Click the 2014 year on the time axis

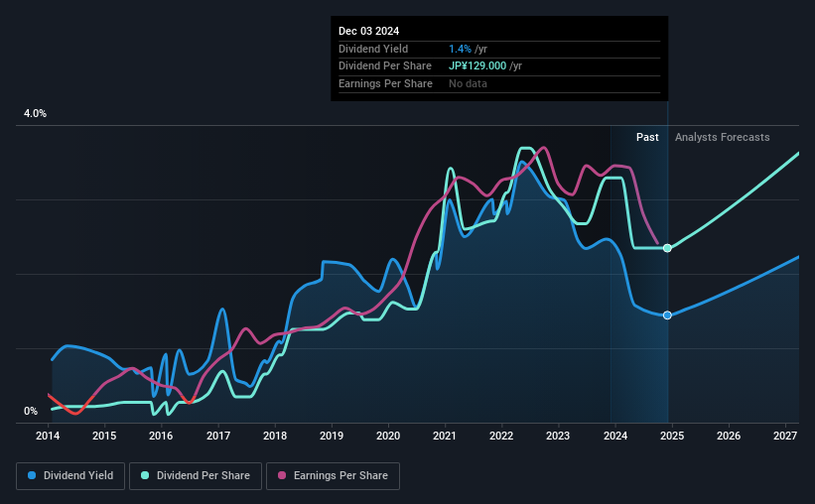[48, 436]
